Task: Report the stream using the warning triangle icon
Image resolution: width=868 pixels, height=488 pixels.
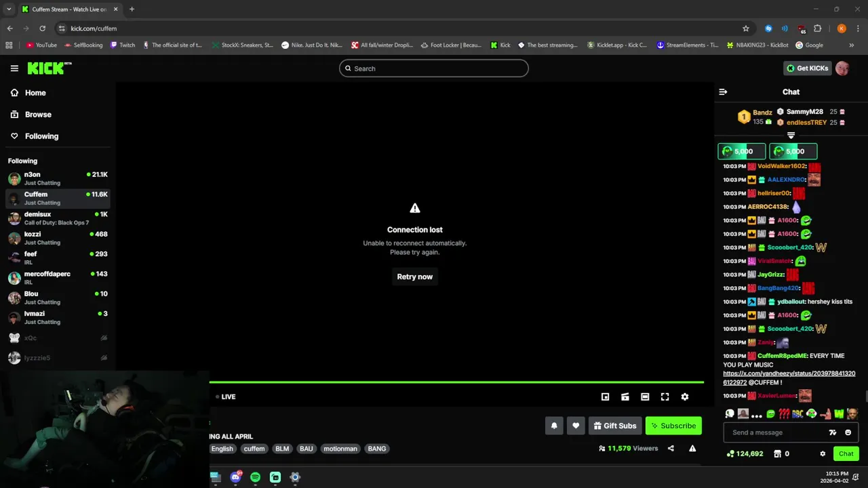Action: pos(692,448)
